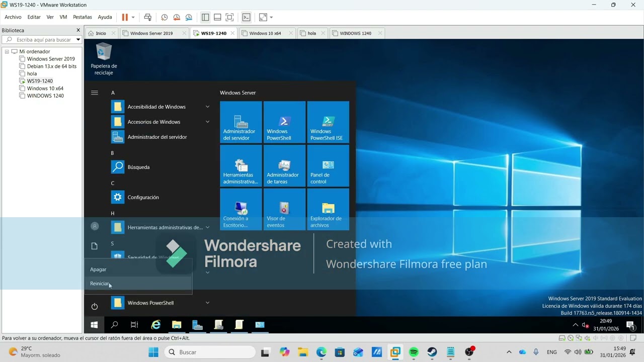Open the Archivo menu
The image size is (644, 362).
(x=13, y=17)
